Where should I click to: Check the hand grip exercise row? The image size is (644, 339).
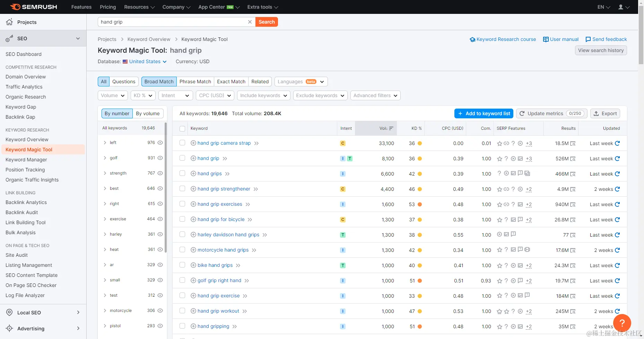point(182,295)
